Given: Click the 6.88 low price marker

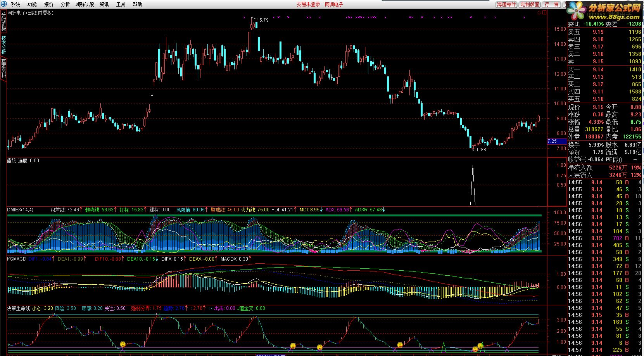Looking at the screenshot, I should tap(481, 150).
